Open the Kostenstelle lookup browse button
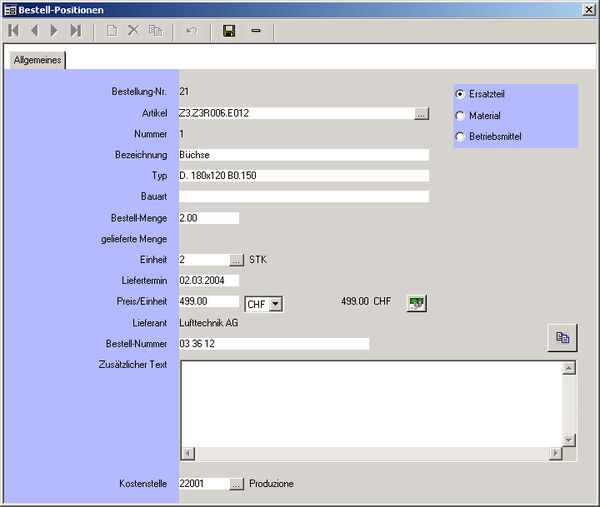The image size is (600, 507). (236, 484)
